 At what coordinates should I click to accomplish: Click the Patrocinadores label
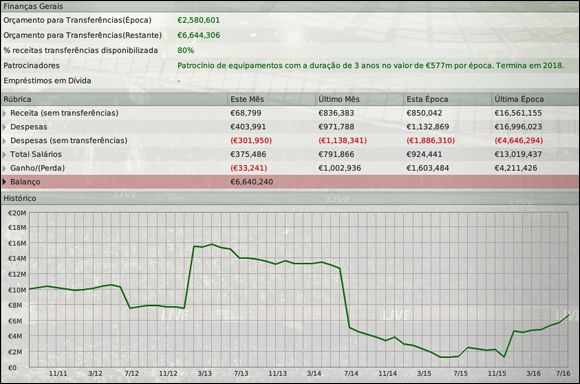click(31, 65)
